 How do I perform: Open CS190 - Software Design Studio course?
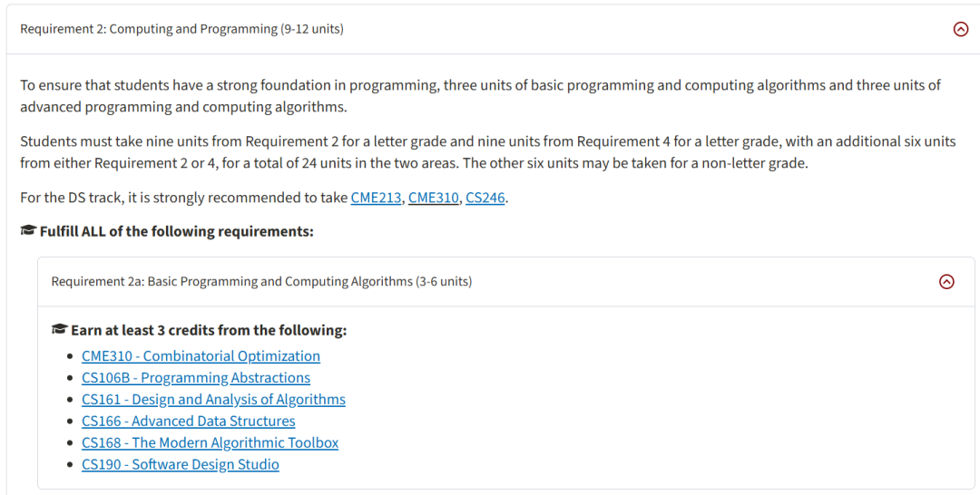point(180,464)
